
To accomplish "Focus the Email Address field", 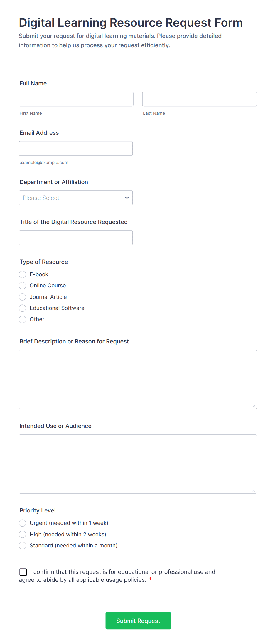I will [x=76, y=148].
